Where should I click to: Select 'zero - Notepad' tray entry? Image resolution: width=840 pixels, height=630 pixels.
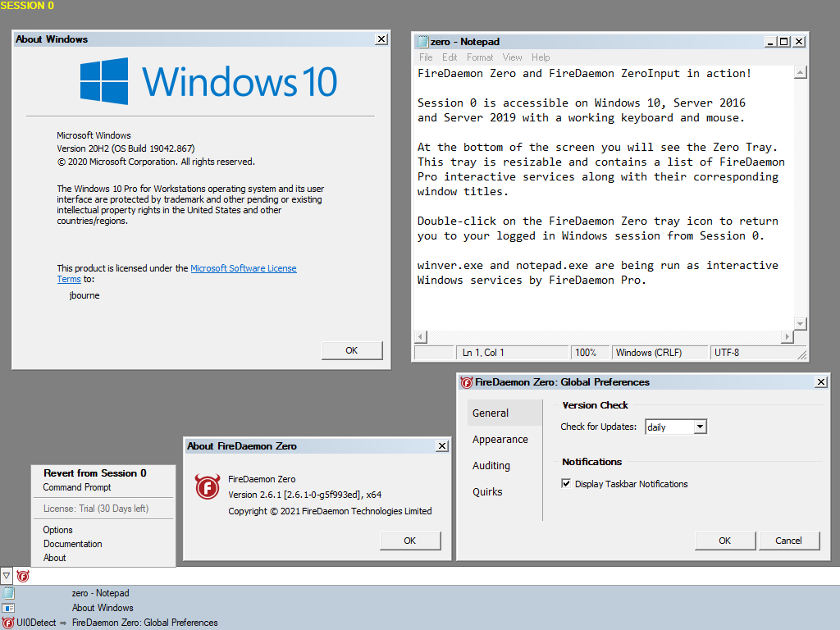(101, 593)
